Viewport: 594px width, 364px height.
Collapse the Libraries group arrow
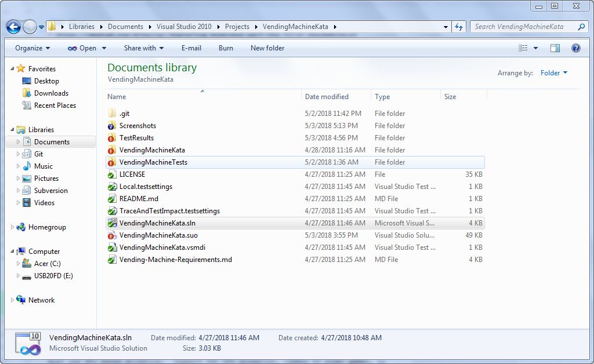(12, 129)
